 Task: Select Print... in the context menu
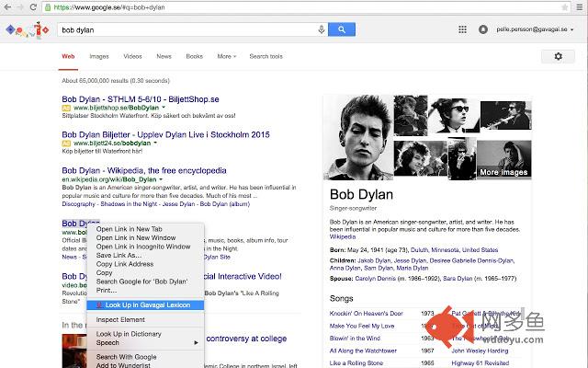145,291
